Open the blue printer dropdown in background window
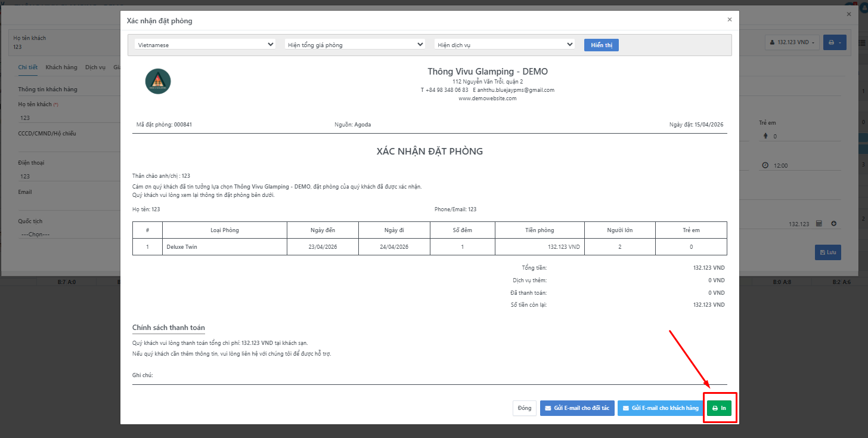The width and height of the screenshot is (868, 438). (835, 42)
